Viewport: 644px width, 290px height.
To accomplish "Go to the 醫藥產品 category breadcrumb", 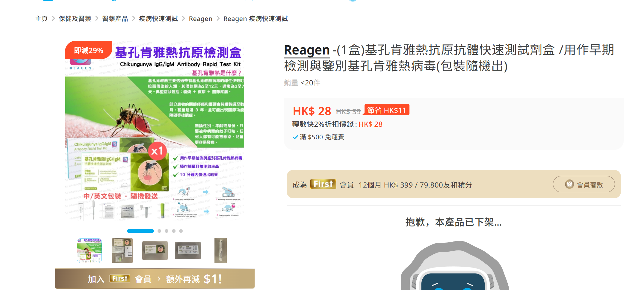I will pos(115,18).
